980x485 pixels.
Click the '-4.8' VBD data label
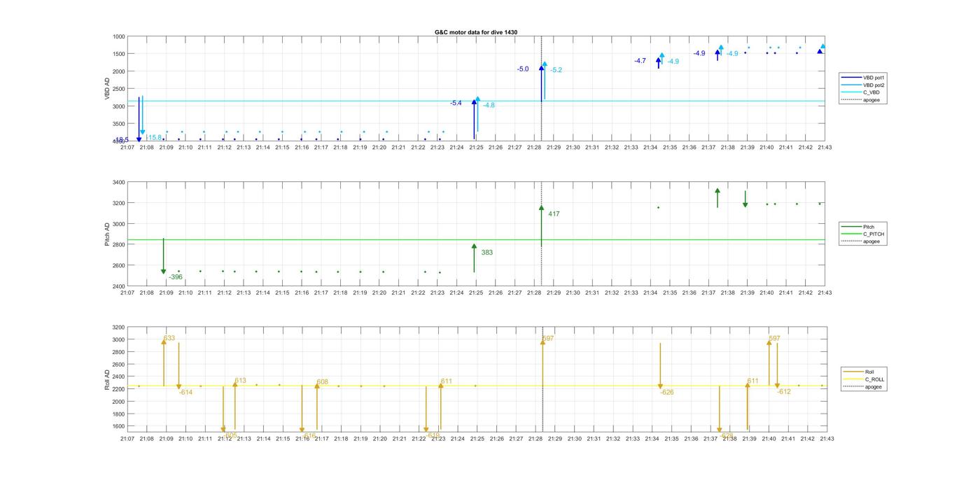click(489, 105)
